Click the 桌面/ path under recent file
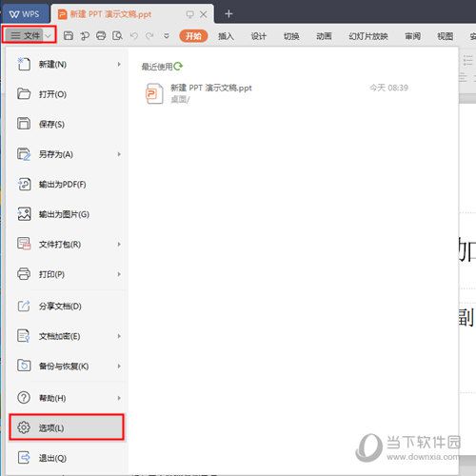The width and height of the screenshot is (476, 476). tap(180, 100)
